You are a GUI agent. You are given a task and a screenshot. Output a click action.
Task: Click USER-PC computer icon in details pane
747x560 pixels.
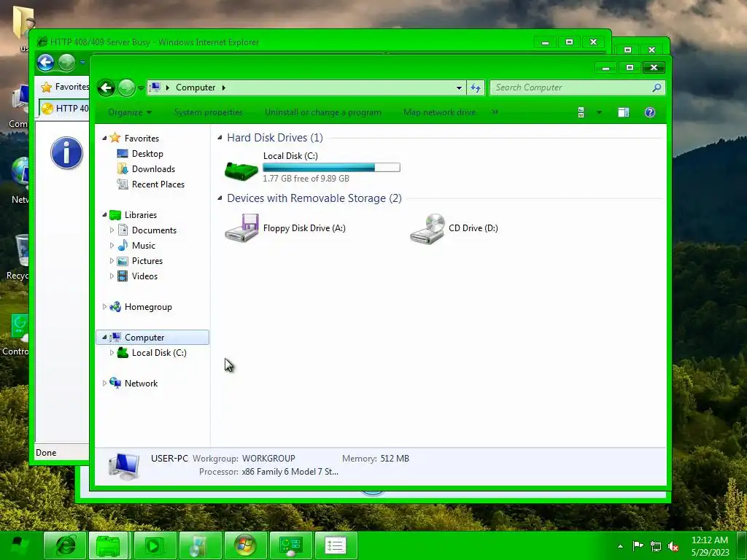click(x=124, y=465)
